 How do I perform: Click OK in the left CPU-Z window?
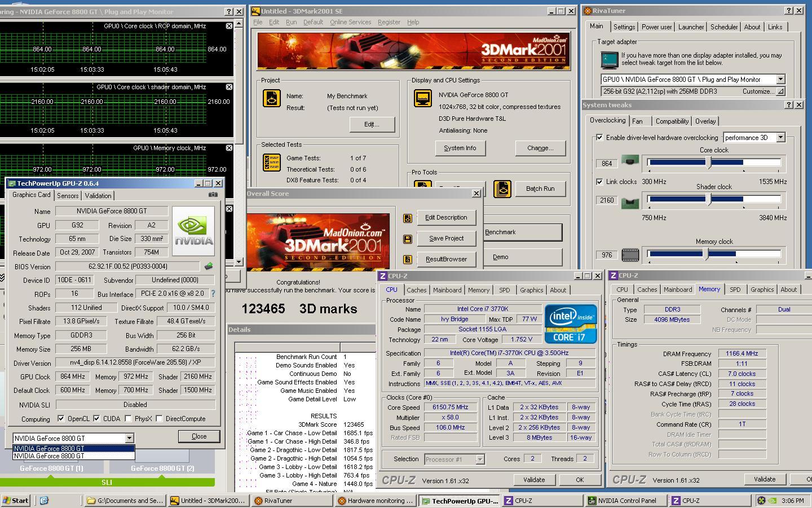pos(580,480)
